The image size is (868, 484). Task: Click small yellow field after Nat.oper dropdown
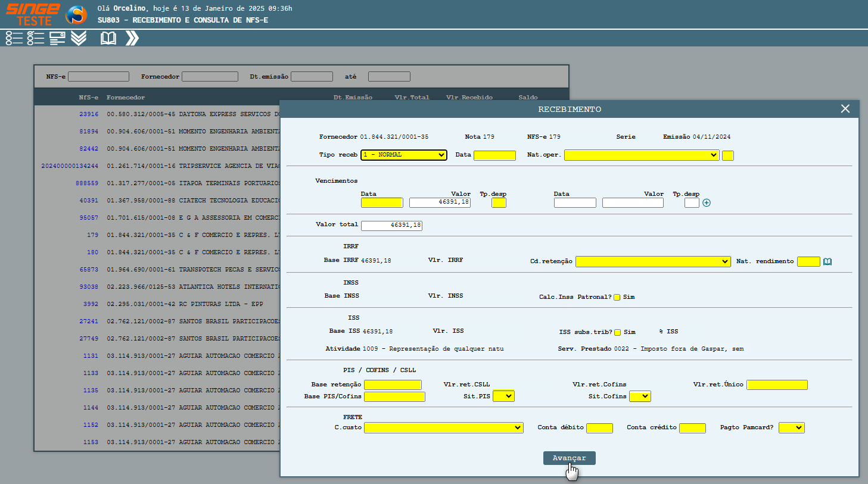[x=728, y=155]
